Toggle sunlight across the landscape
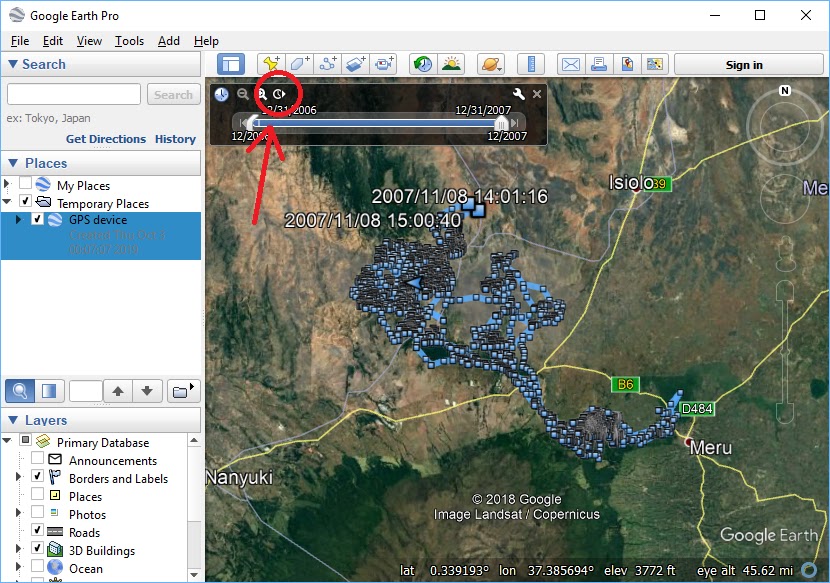Viewport: 830px width, 583px height. (452, 64)
